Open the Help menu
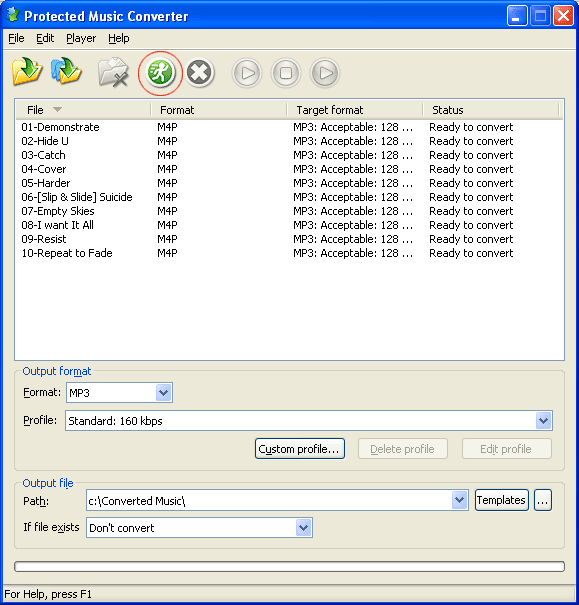The height and width of the screenshot is (605, 579). (x=119, y=38)
